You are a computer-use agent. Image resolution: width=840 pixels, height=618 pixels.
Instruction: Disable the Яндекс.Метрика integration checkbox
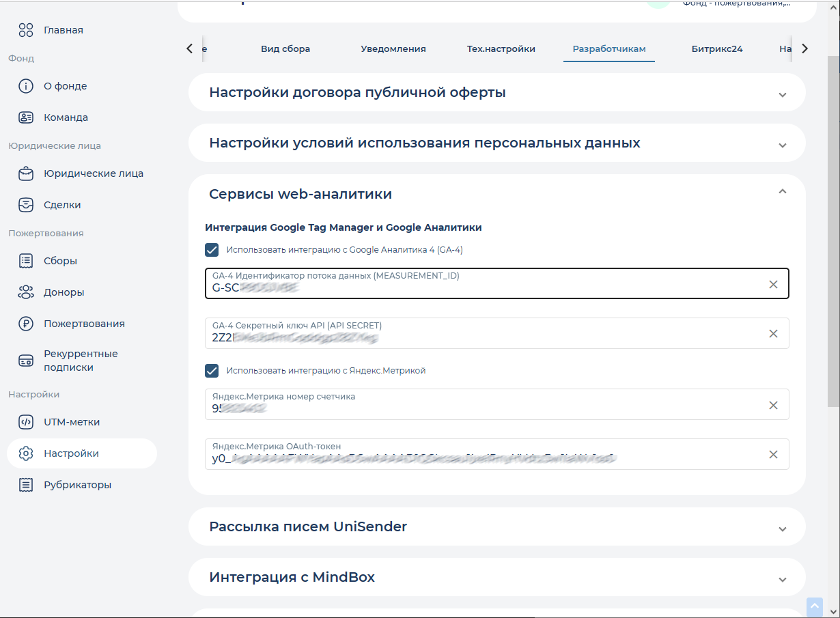coord(212,371)
